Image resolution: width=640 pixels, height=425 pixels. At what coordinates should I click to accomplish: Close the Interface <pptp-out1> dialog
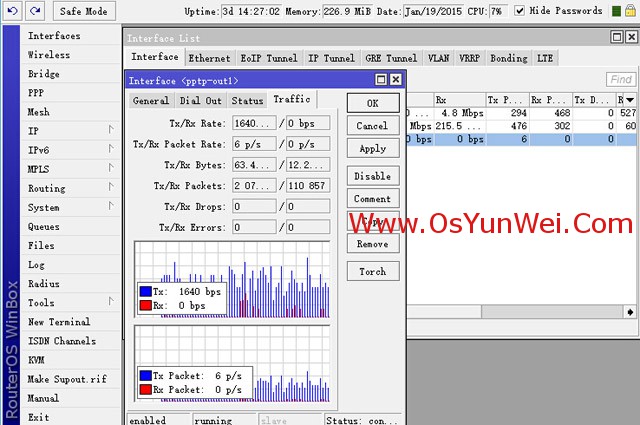click(x=396, y=80)
